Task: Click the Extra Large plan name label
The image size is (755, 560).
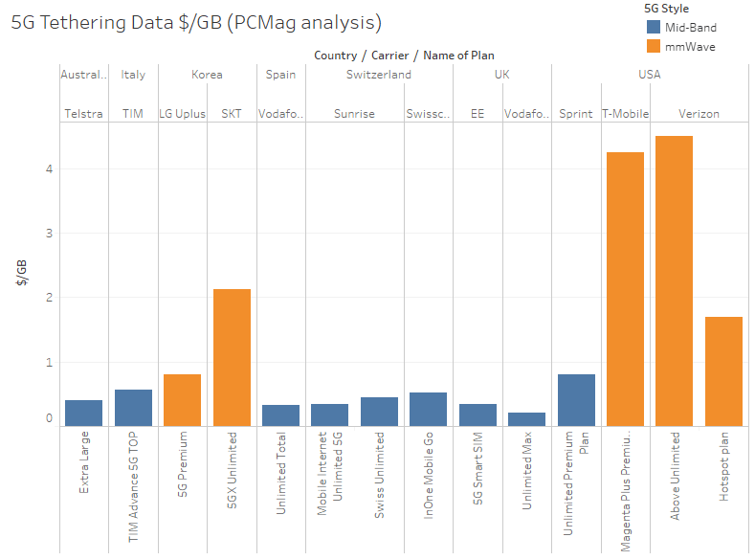Action: pyautogui.click(x=84, y=462)
